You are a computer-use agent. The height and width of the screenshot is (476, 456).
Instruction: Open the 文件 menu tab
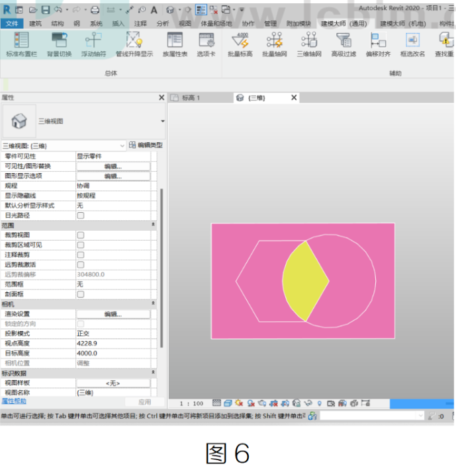12,23
